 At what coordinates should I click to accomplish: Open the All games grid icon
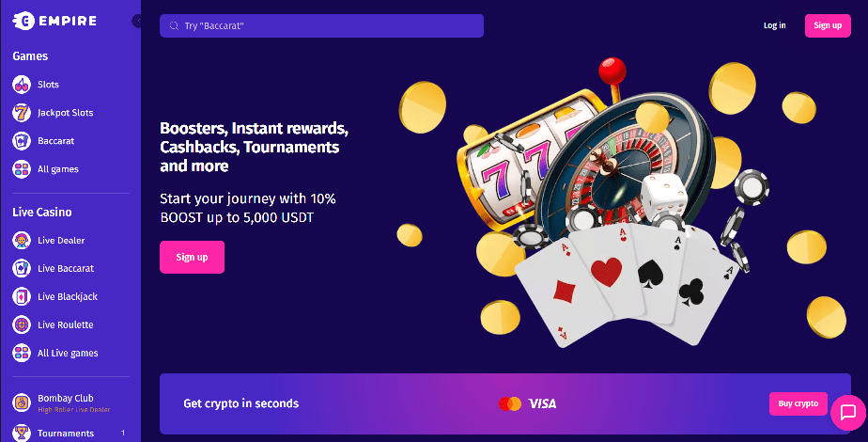[x=22, y=169]
